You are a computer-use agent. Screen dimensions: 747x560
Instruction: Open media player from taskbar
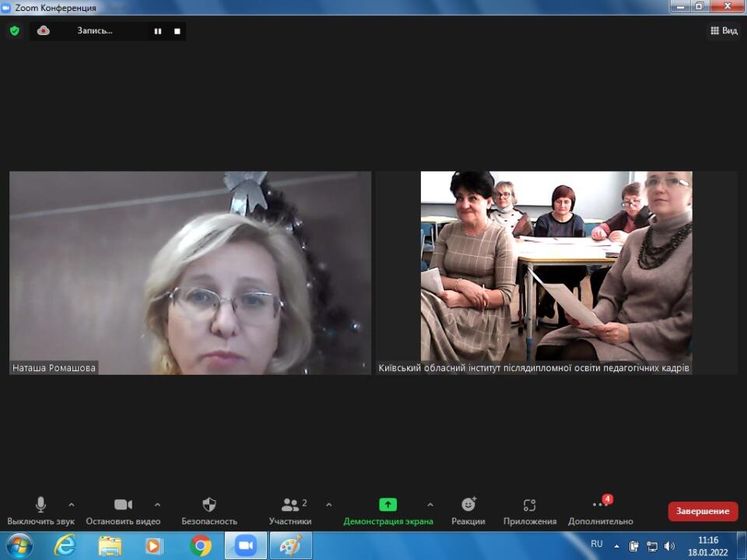pos(153,546)
